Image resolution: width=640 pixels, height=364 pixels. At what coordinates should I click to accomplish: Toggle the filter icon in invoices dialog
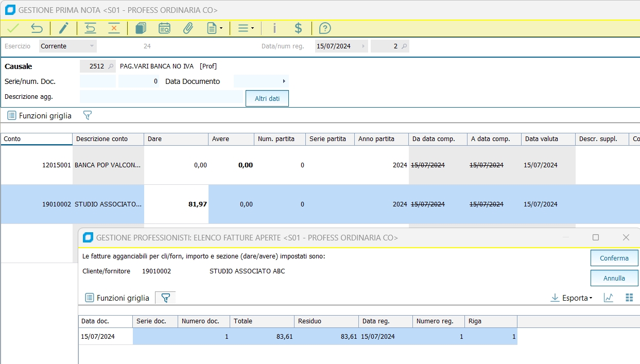tap(165, 298)
